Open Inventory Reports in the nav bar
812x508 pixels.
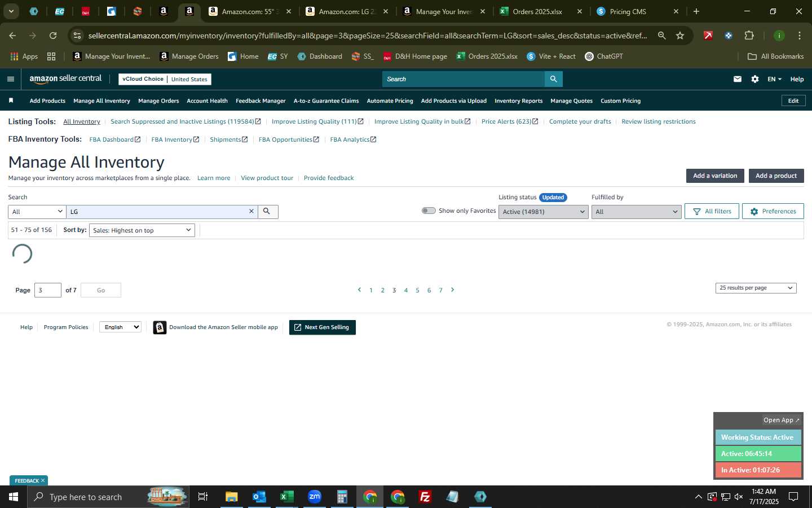pyautogui.click(x=518, y=100)
